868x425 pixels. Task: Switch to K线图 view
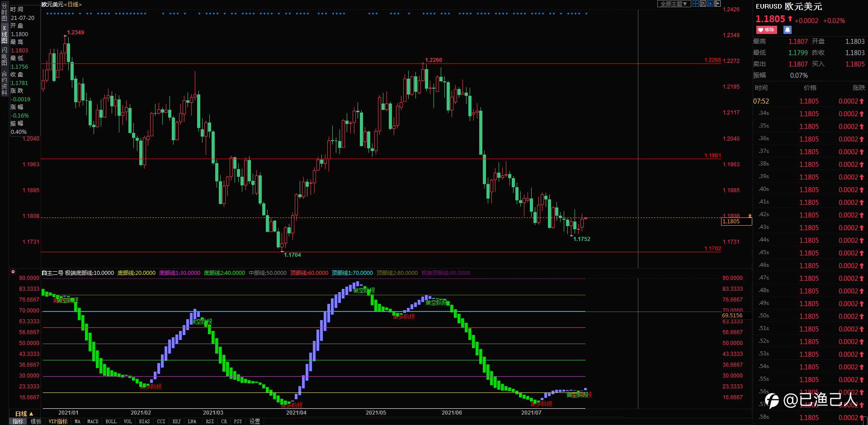coord(5,34)
